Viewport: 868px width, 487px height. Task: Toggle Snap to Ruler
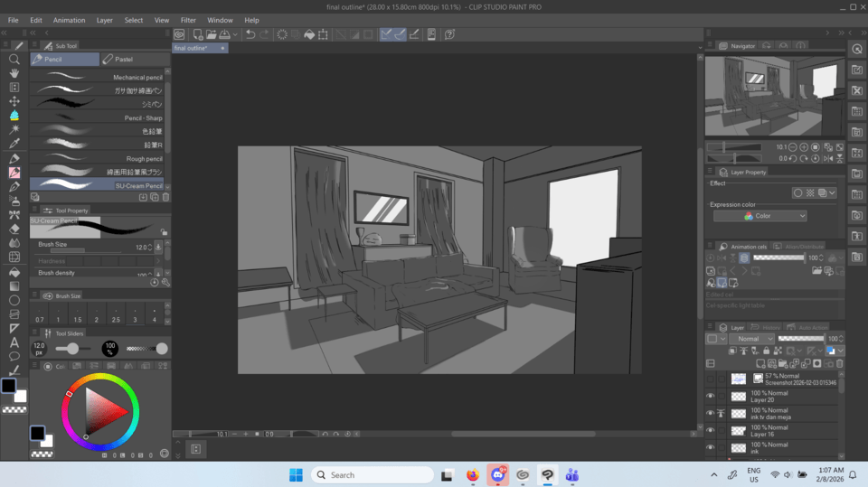386,34
